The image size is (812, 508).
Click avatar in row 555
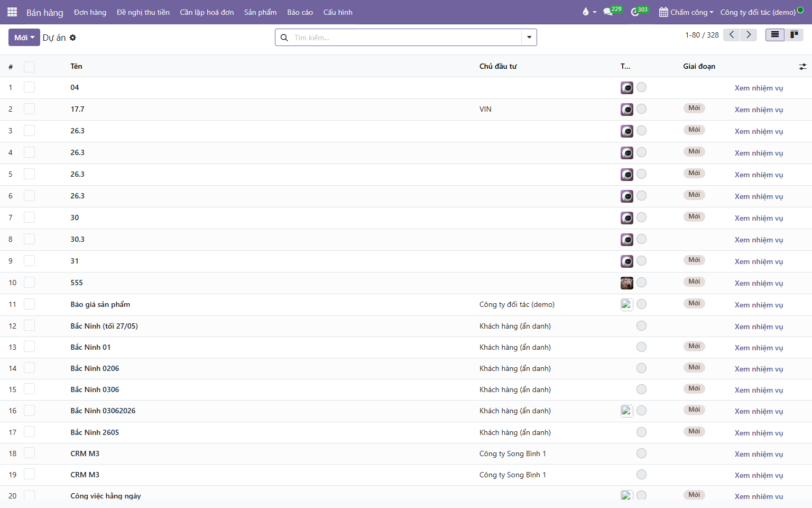point(627,283)
